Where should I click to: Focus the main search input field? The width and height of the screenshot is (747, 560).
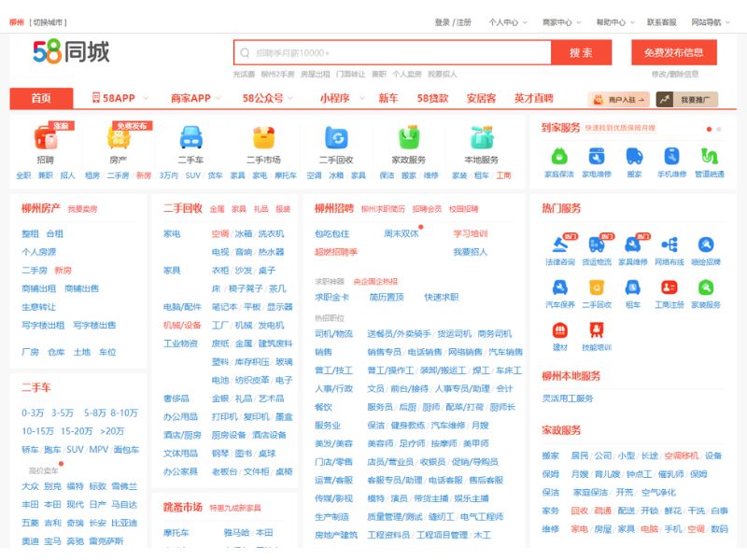pyautogui.click(x=392, y=52)
